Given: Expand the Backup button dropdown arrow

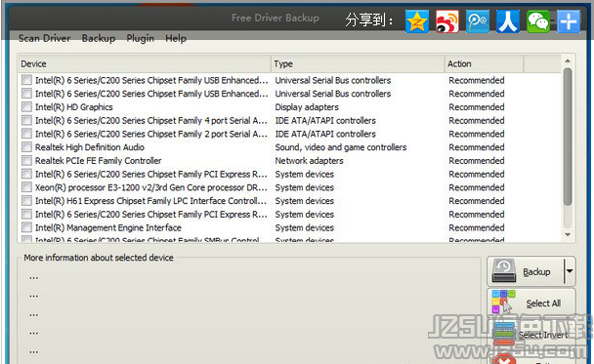Looking at the screenshot, I should (x=570, y=271).
